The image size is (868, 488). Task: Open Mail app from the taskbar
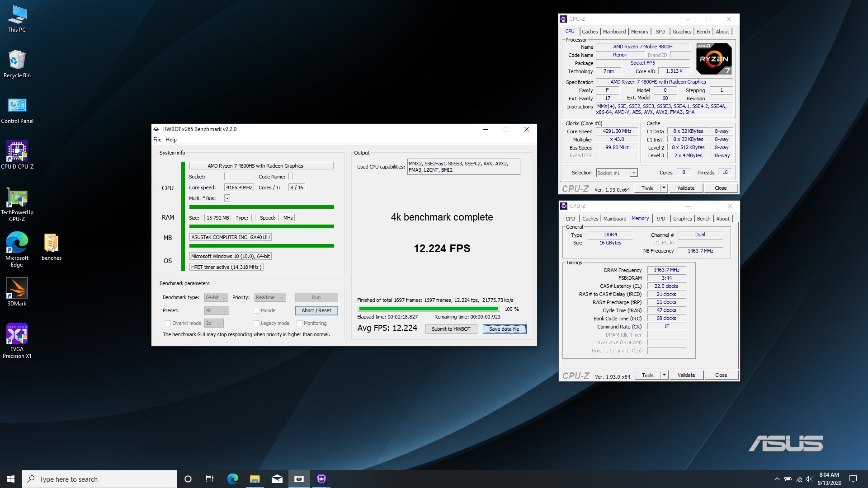pyautogui.click(x=277, y=479)
